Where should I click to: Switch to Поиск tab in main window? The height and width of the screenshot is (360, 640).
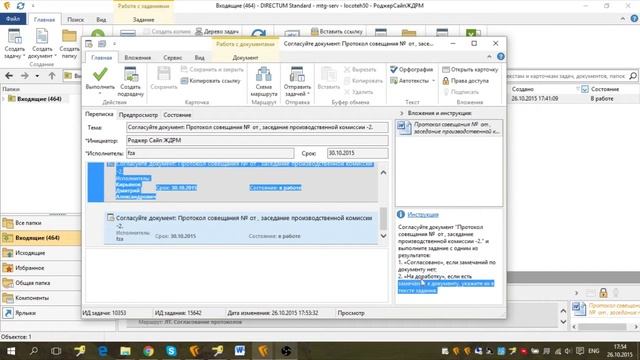point(76,20)
